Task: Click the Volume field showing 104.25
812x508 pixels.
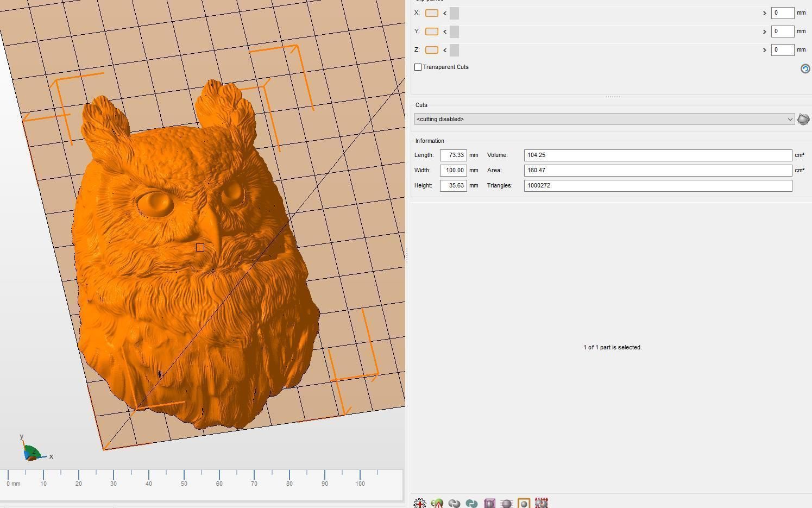Action: coord(658,155)
